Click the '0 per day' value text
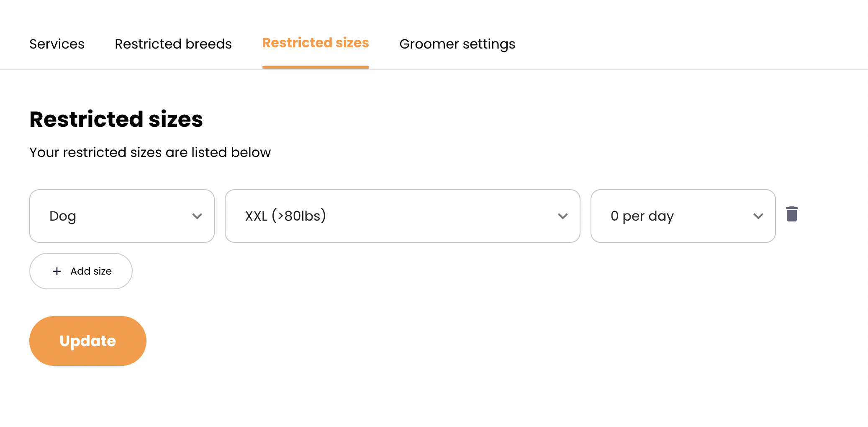Screen dimensions: 868x427 (642, 216)
